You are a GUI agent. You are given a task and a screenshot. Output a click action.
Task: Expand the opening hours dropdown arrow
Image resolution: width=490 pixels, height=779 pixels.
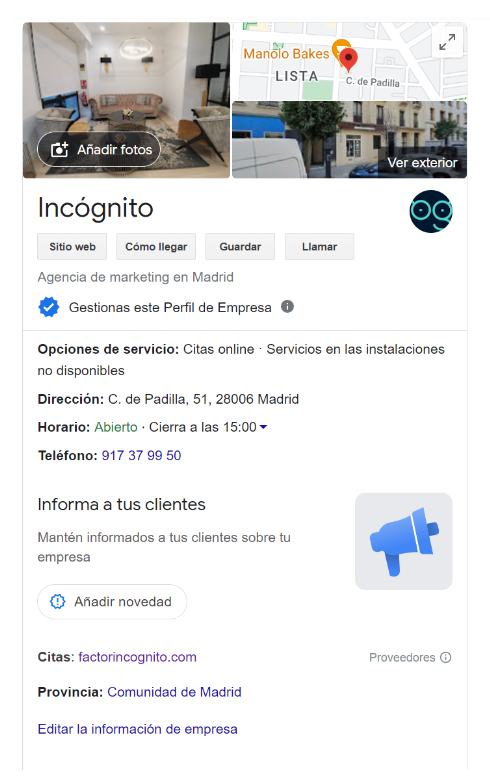tap(263, 427)
